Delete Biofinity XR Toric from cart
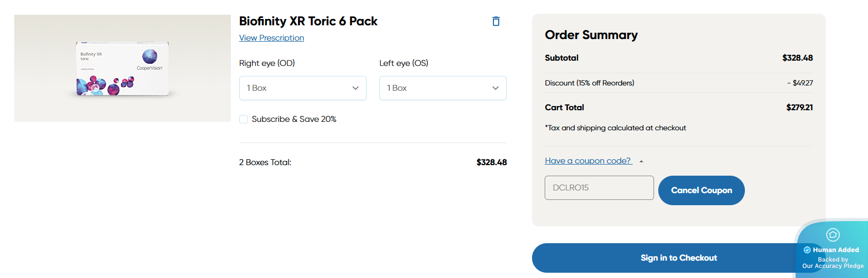The height and width of the screenshot is (278, 868). click(x=496, y=21)
